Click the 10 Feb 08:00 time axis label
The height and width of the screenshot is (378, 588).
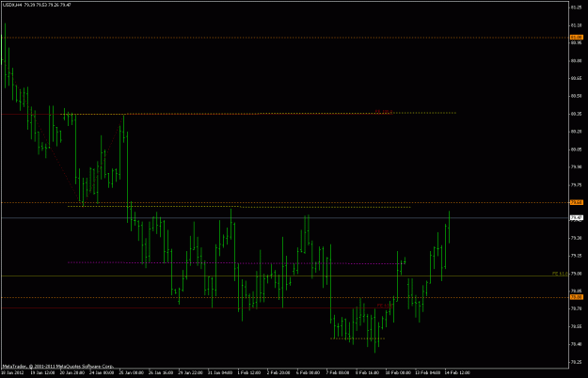point(398,372)
